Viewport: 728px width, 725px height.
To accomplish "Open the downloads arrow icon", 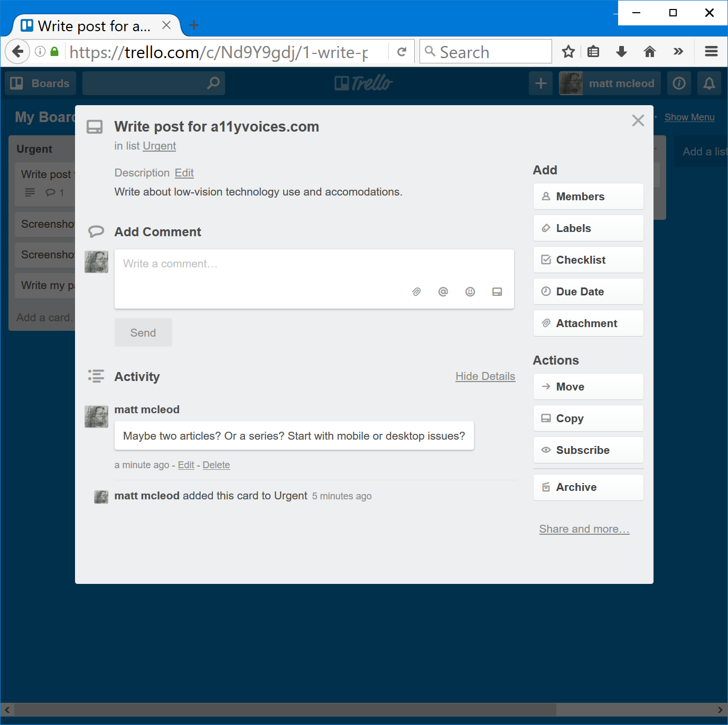I will pyautogui.click(x=622, y=51).
